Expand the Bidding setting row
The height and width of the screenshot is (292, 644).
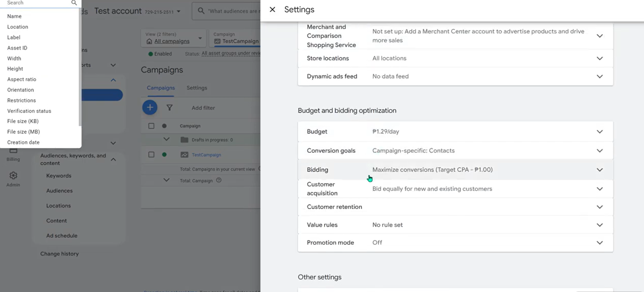(600, 170)
